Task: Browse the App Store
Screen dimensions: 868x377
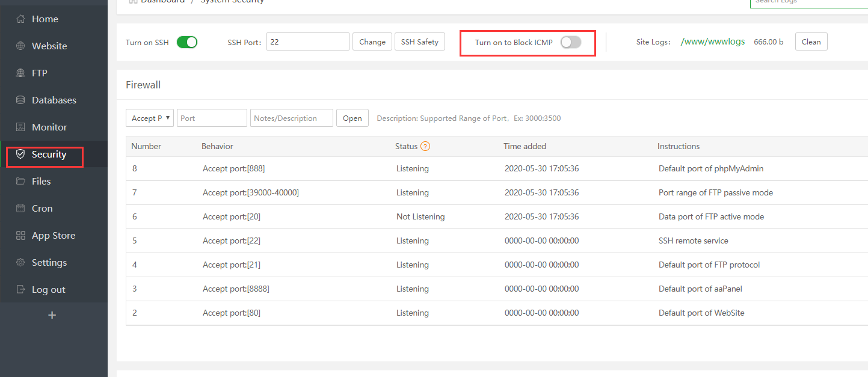Action: pos(54,235)
